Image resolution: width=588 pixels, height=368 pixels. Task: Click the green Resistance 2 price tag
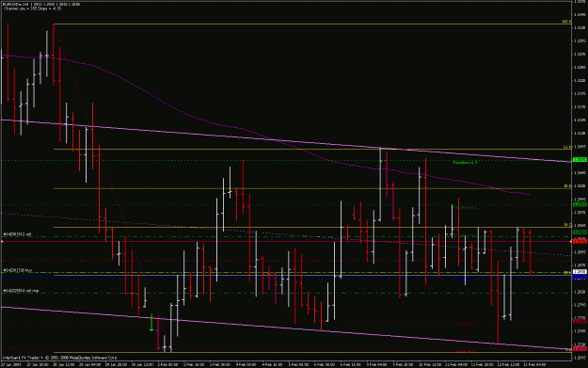[580, 204]
